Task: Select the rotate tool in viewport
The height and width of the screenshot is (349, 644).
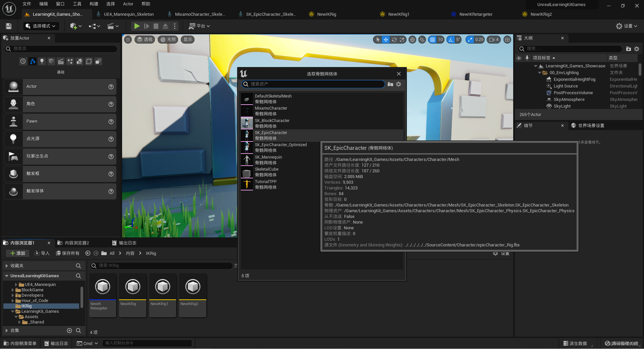Action: [394, 40]
